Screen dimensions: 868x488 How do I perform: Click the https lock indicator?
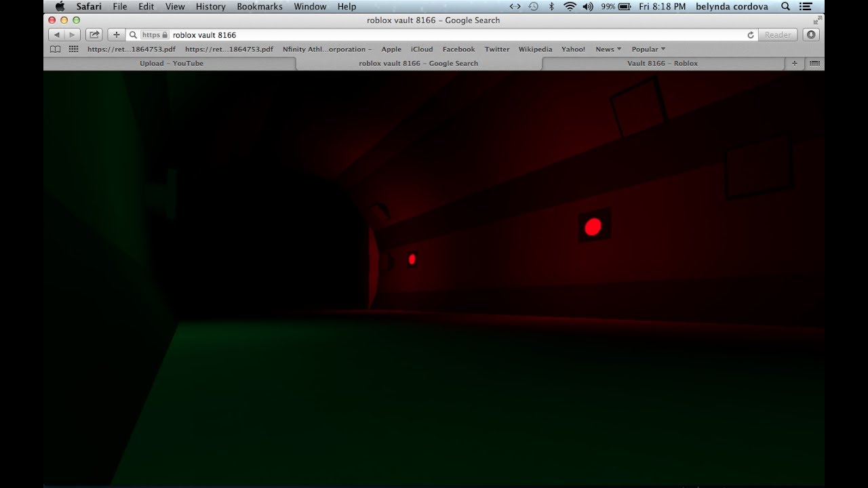pos(155,35)
